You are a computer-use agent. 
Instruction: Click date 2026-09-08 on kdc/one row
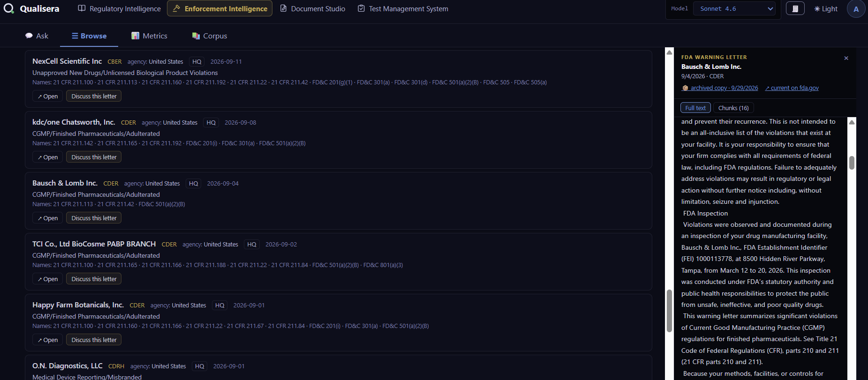pyautogui.click(x=240, y=122)
